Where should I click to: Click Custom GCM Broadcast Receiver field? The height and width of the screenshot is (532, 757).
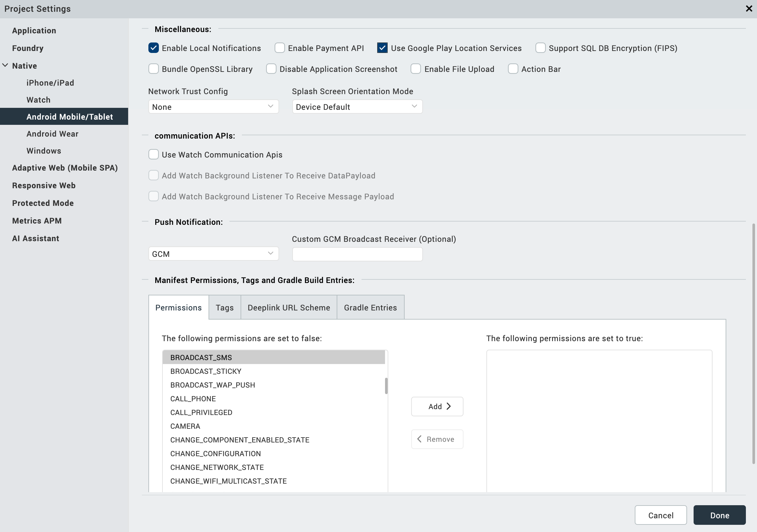[357, 254]
